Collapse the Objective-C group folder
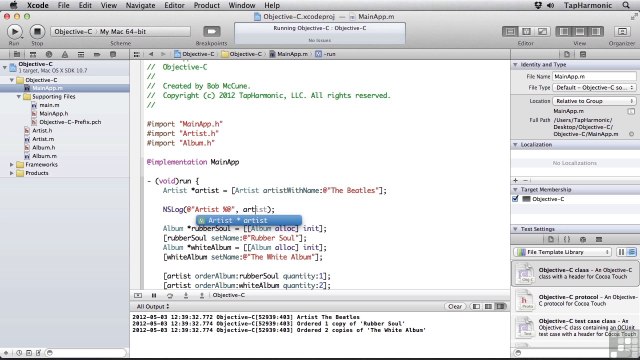Screen dimensions: 640x360 pyautogui.click(x=12, y=80)
